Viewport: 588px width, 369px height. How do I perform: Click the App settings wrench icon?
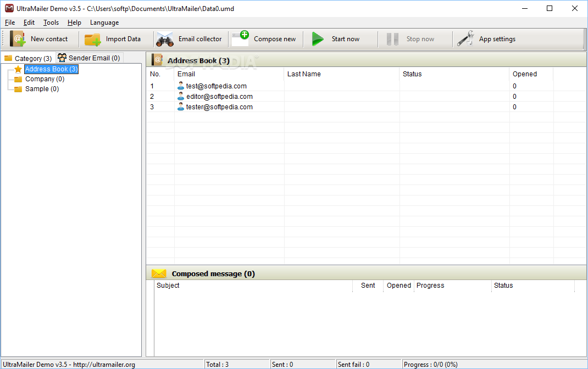465,38
